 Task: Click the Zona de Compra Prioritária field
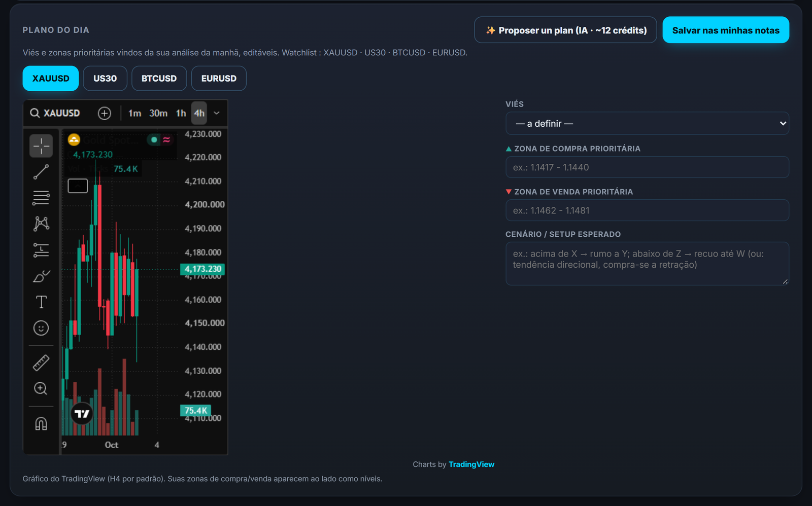[647, 167]
